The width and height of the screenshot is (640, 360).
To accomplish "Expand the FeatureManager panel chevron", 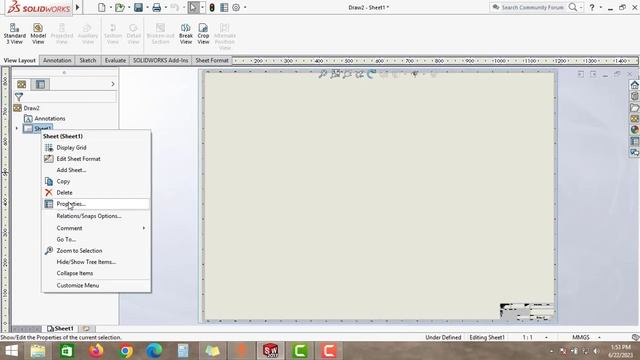I will [113, 84].
